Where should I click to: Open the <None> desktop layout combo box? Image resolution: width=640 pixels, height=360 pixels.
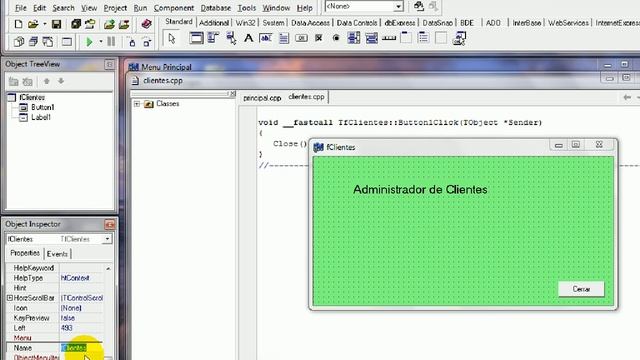[364, 7]
